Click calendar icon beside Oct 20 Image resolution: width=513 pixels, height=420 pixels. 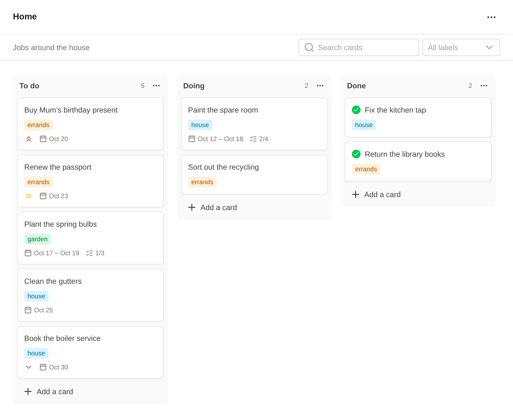43,139
